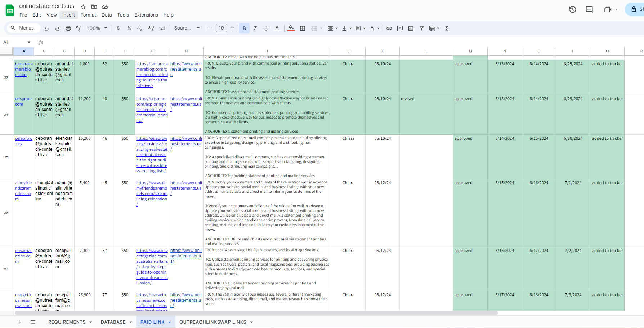Toggle italic formatting
The height and width of the screenshot is (328, 644).
click(x=255, y=28)
